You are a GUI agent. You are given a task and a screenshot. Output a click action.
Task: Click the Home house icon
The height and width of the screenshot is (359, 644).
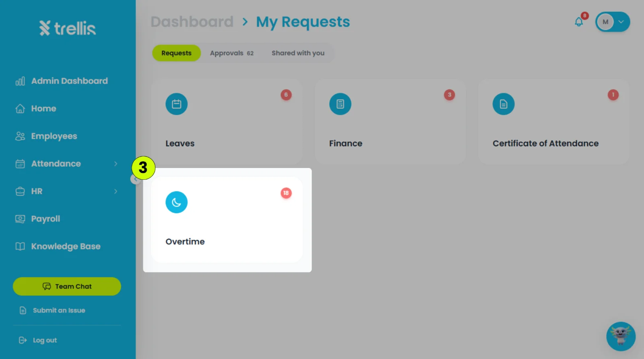click(20, 109)
